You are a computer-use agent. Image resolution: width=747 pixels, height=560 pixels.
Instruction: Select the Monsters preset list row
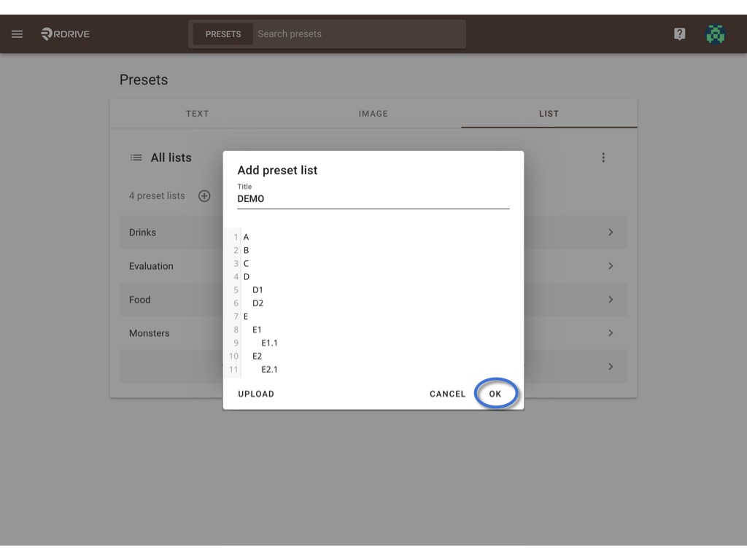tap(373, 332)
